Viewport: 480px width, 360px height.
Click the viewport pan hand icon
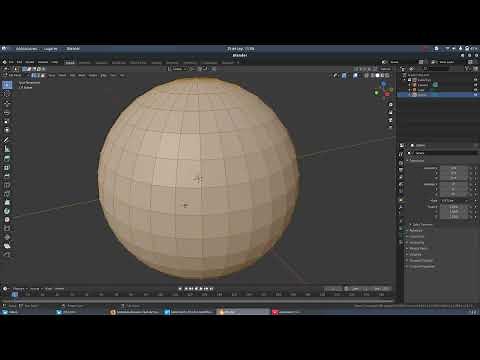pyautogui.click(x=390, y=112)
